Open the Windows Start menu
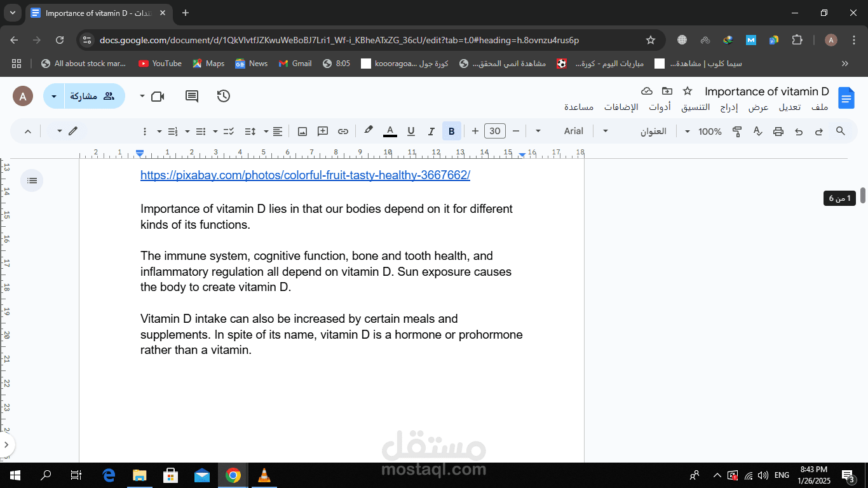 coord(15,475)
